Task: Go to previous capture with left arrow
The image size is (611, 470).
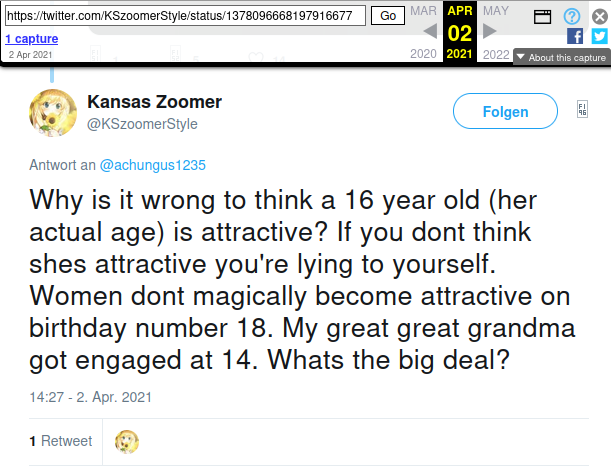Action: [x=428, y=31]
